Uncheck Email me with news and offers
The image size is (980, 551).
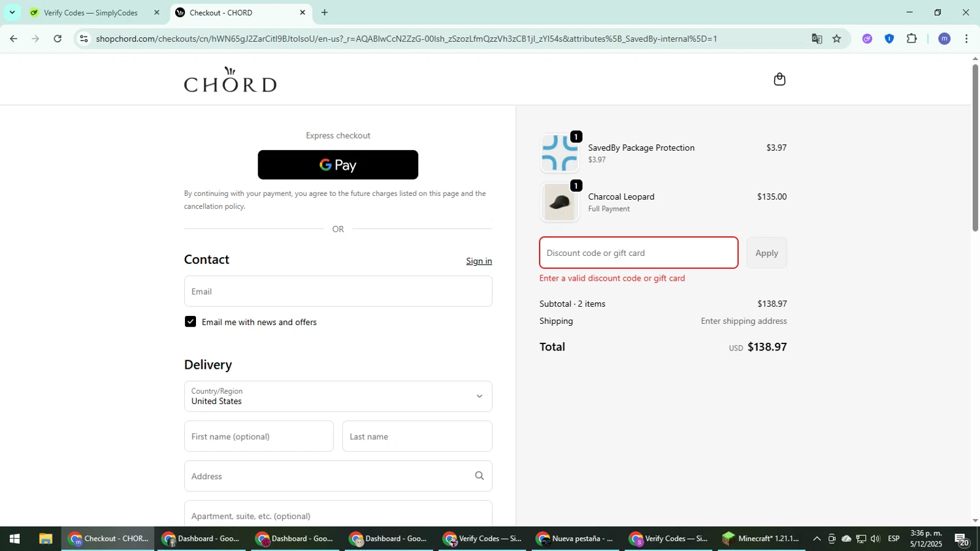(190, 322)
